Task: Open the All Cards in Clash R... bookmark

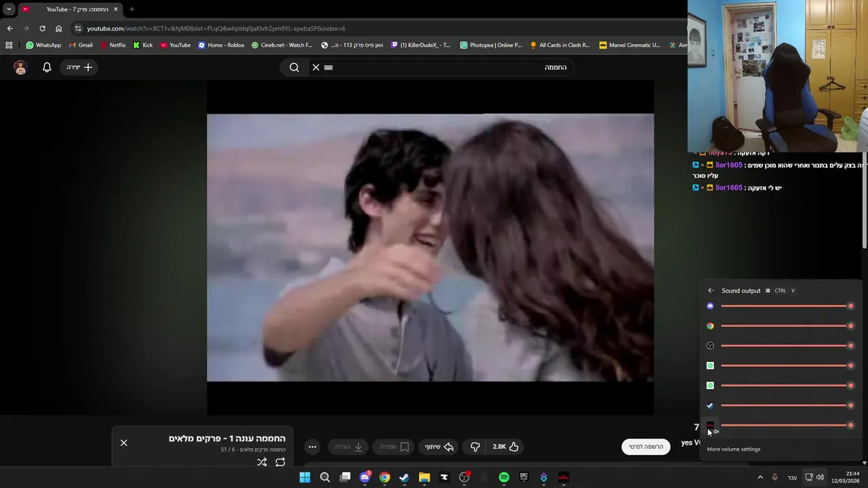Action: 560,45
